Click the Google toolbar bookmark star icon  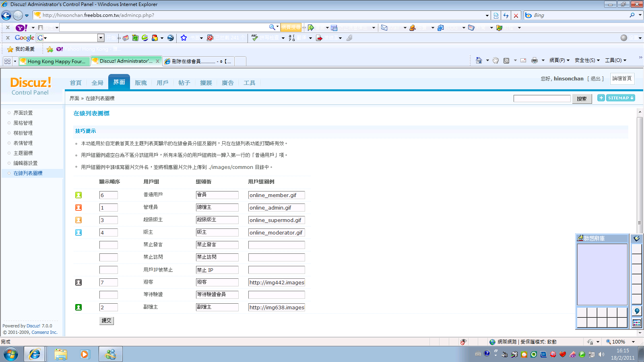[x=184, y=38]
